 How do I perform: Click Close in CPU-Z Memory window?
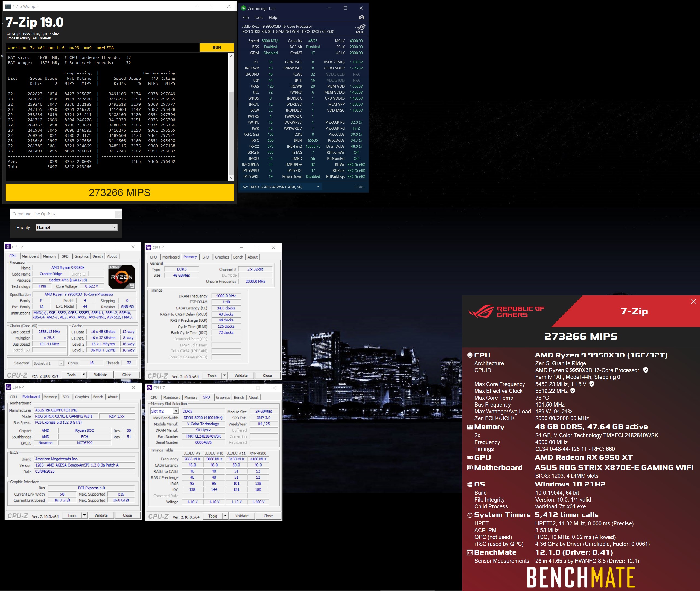tap(267, 376)
